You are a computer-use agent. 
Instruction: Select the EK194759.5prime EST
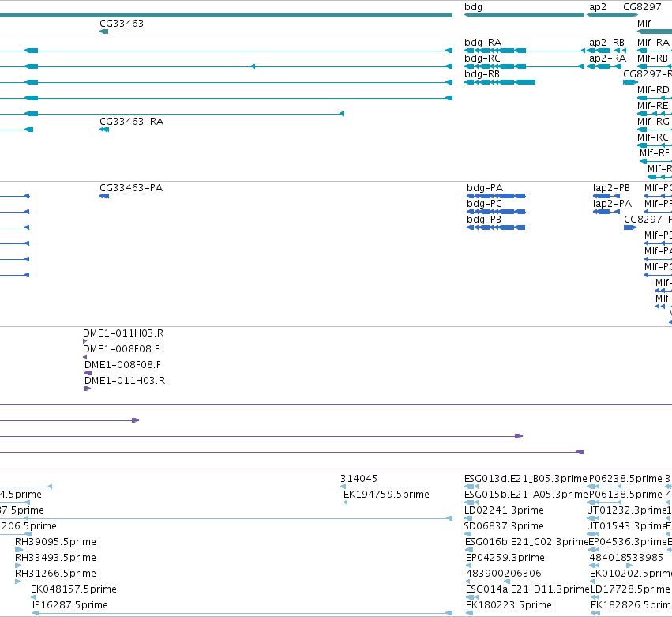point(345,502)
